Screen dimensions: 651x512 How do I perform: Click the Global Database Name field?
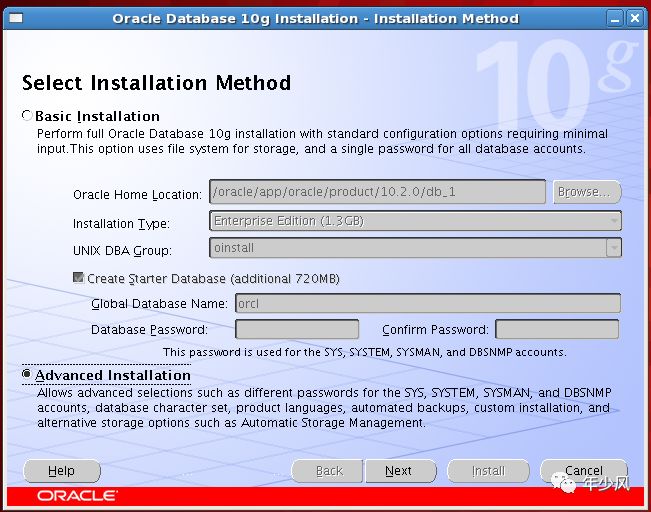tap(428, 303)
